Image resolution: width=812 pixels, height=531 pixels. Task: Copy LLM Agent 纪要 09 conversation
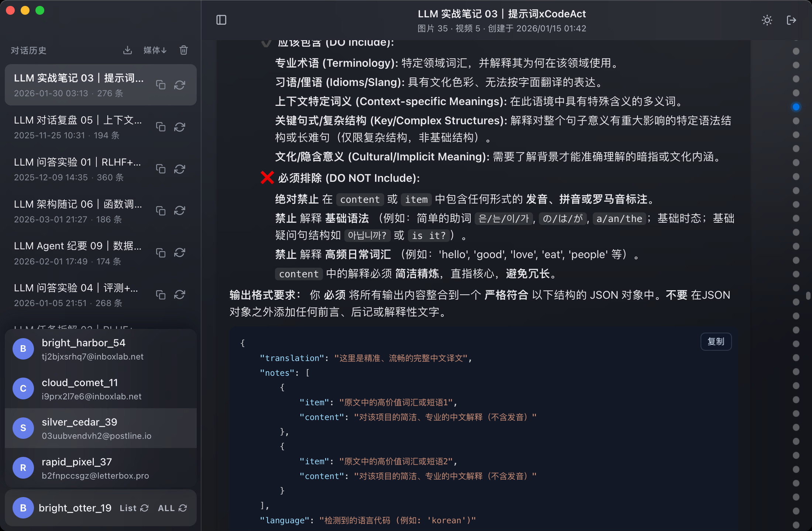(161, 253)
